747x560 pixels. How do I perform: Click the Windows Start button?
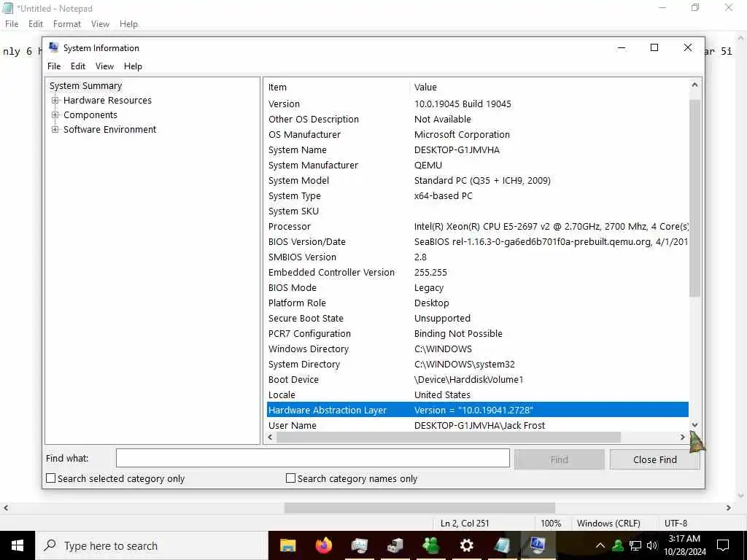(x=18, y=545)
